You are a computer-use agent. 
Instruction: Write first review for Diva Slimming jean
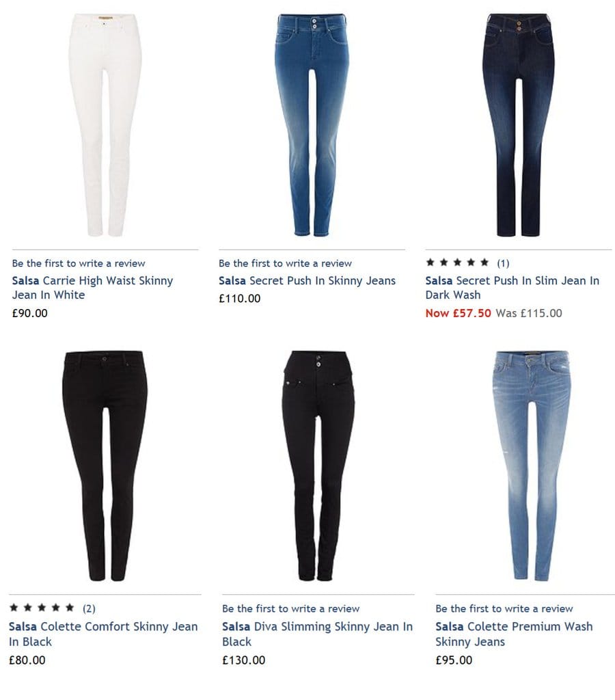290,608
